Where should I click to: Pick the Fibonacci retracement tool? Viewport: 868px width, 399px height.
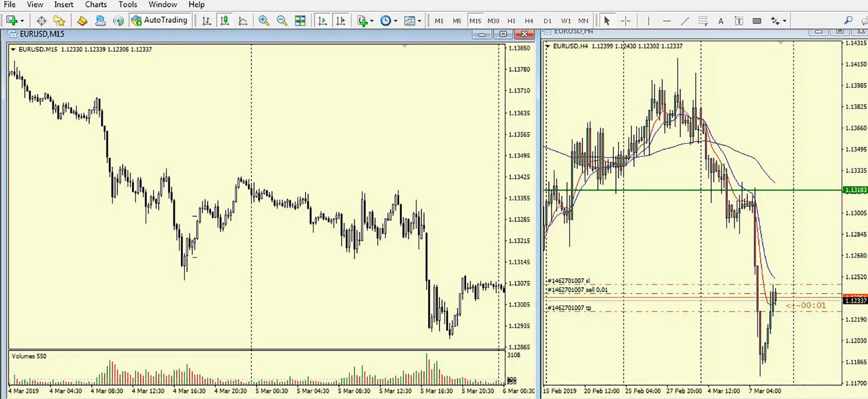(x=703, y=21)
